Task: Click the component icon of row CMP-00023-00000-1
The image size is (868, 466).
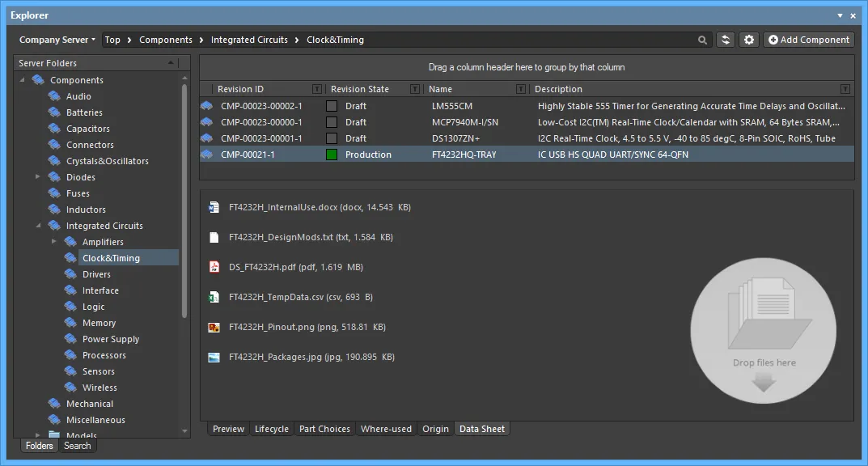Action: [206, 121]
